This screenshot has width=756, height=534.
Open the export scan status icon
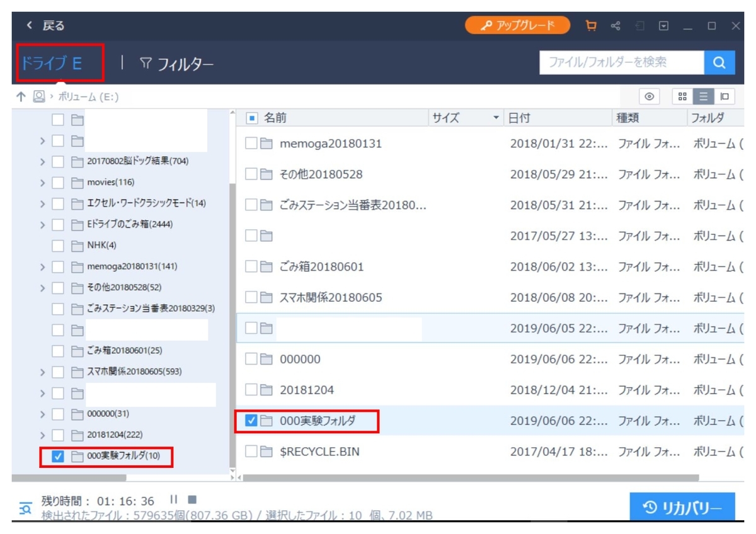(x=640, y=26)
